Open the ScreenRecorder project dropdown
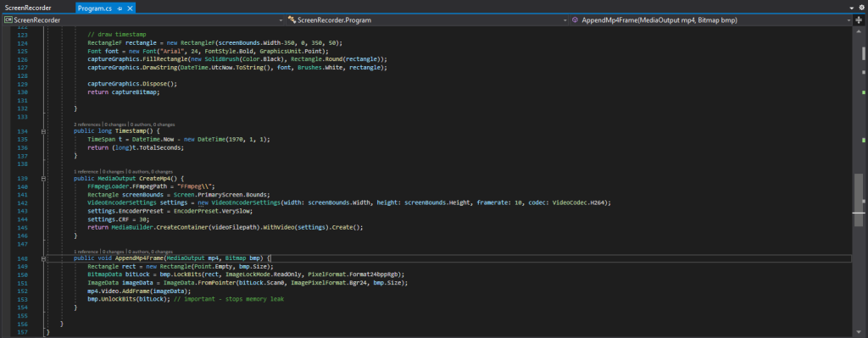 click(x=143, y=20)
